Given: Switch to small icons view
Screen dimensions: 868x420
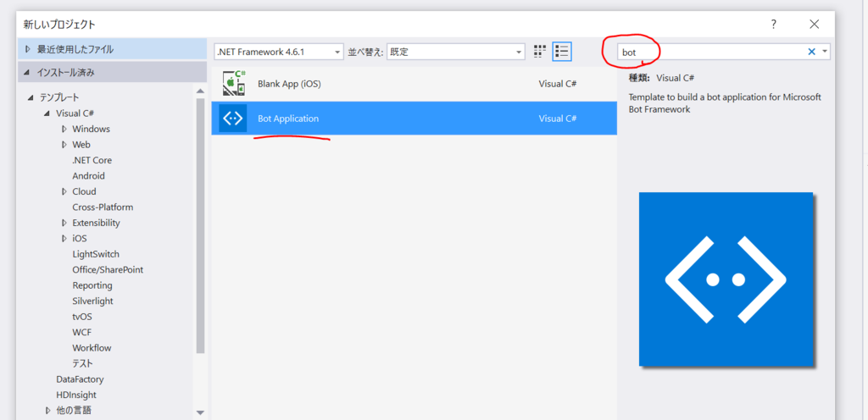Looking at the screenshot, I should (540, 52).
